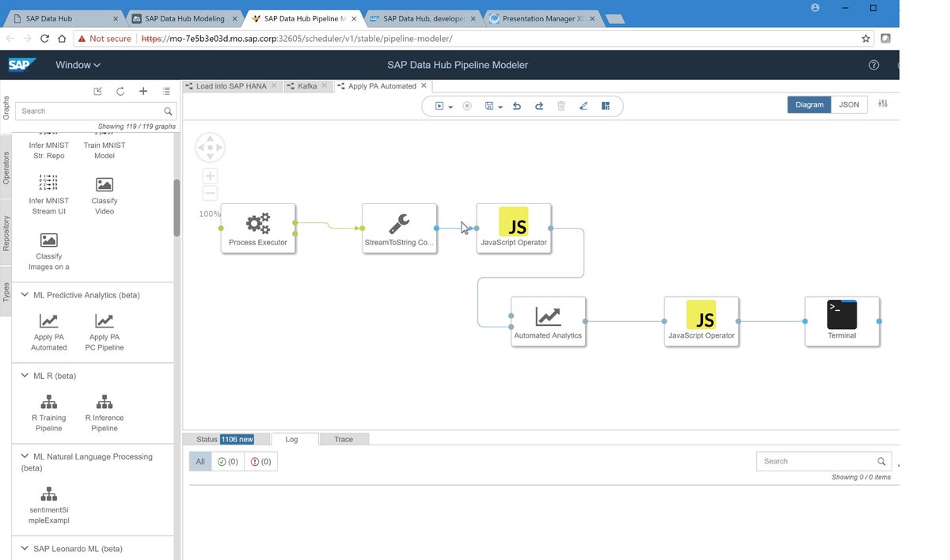Open the Repository side tab

[x=6, y=234]
